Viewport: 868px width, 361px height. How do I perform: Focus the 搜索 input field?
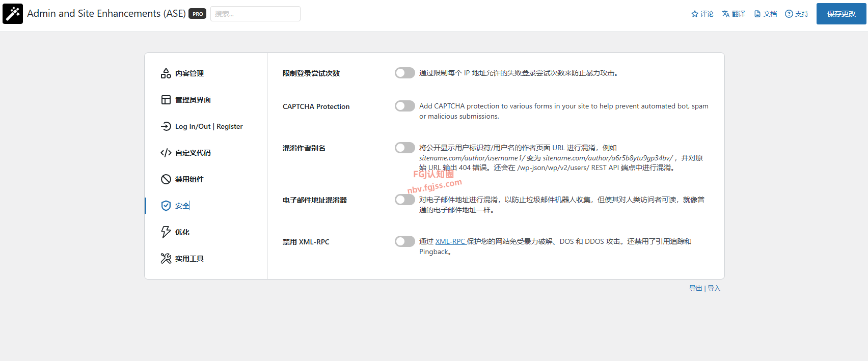255,14
